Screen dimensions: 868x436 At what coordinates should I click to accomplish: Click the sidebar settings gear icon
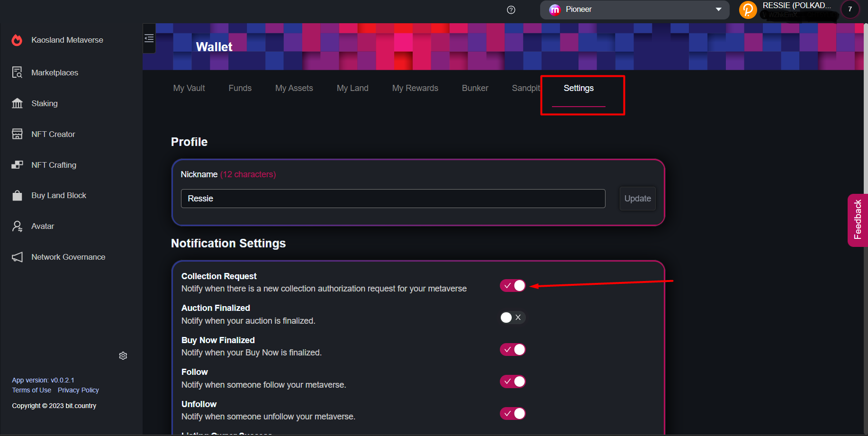click(x=123, y=356)
